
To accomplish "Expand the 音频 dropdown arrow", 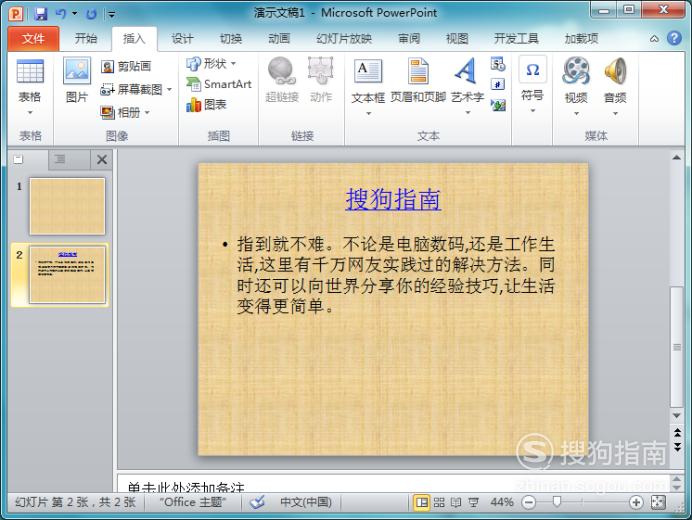I will click(x=615, y=113).
